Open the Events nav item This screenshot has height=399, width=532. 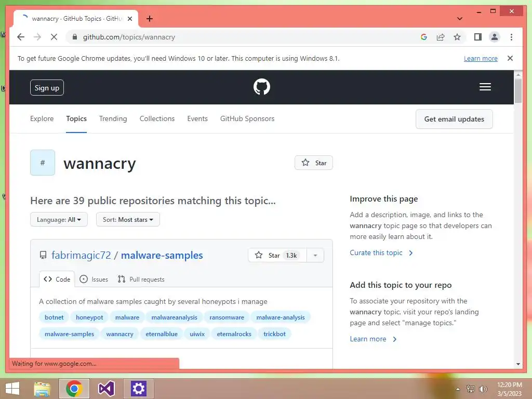[197, 119]
